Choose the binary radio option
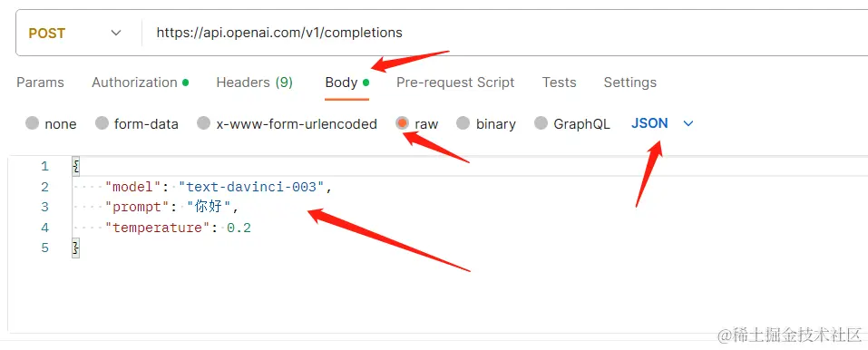Viewport: 868px width, 350px height. [x=463, y=123]
